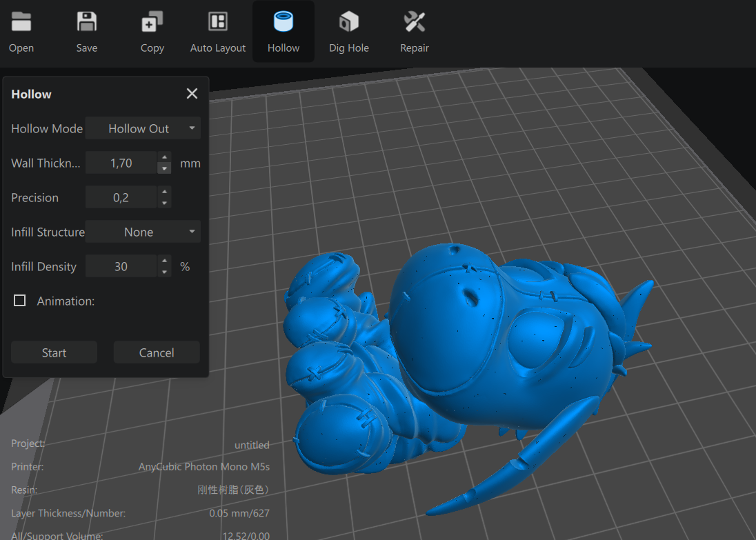756x540 pixels.
Task: Click the Infill Density label
Action: point(44,267)
